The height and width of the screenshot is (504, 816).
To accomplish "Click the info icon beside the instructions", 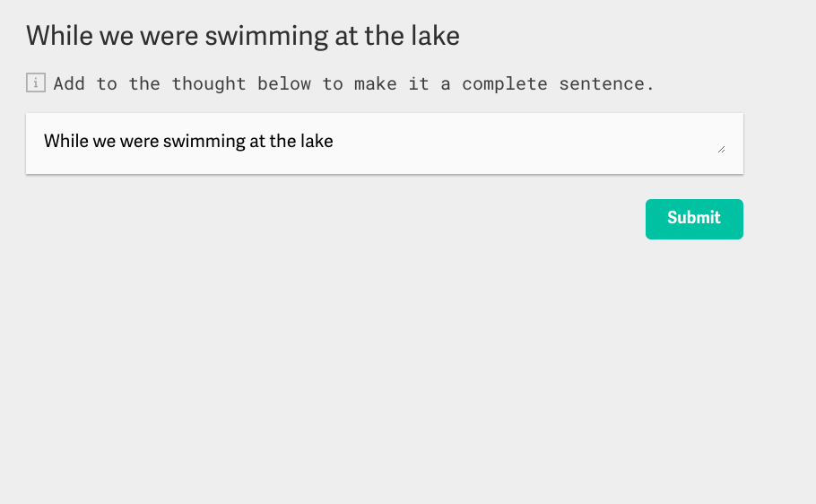I will point(36,83).
